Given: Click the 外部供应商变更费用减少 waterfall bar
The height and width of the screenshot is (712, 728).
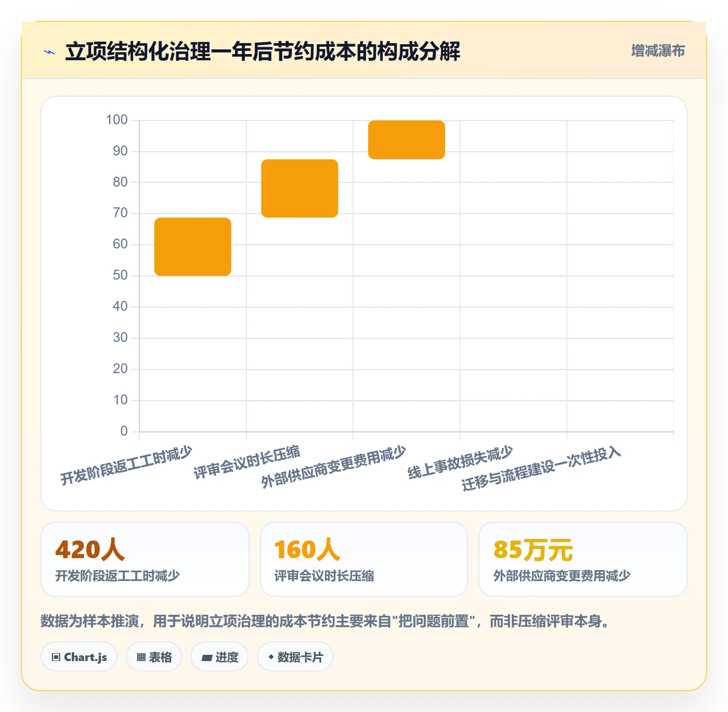Looking at the screenshot, I should click(407, 140).
